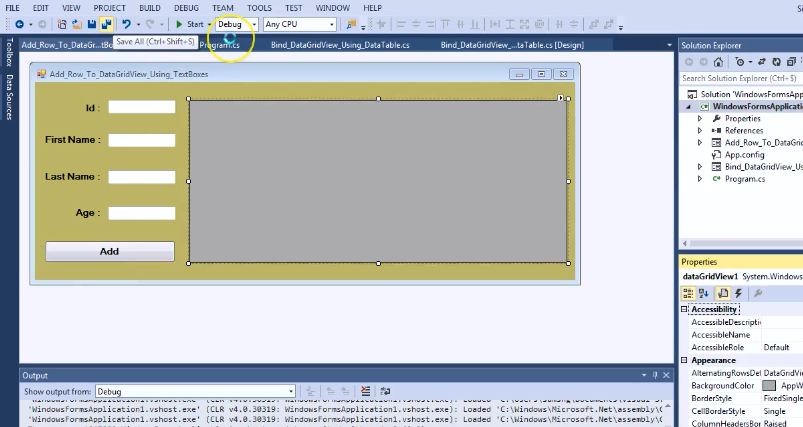Click the Clear All output icon
Image resolution: width=803 pixels, height=427 pixels.
pyautogui.click(x=366, y=392)
